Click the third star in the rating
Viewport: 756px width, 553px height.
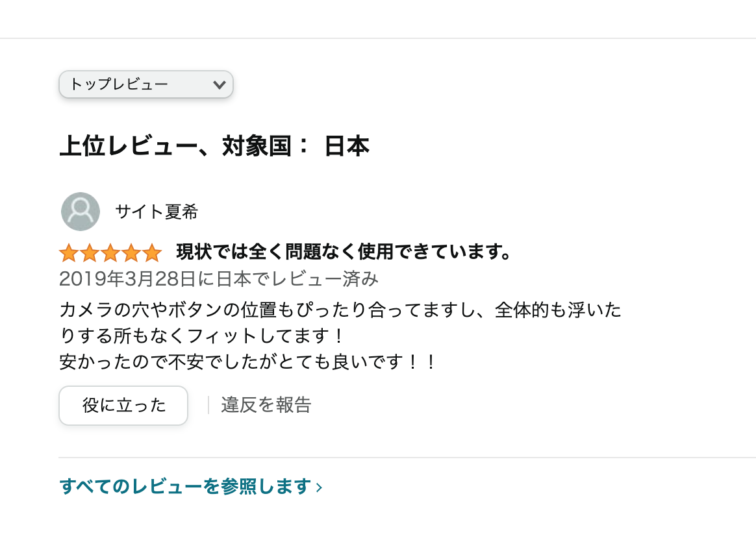point(110,252)
